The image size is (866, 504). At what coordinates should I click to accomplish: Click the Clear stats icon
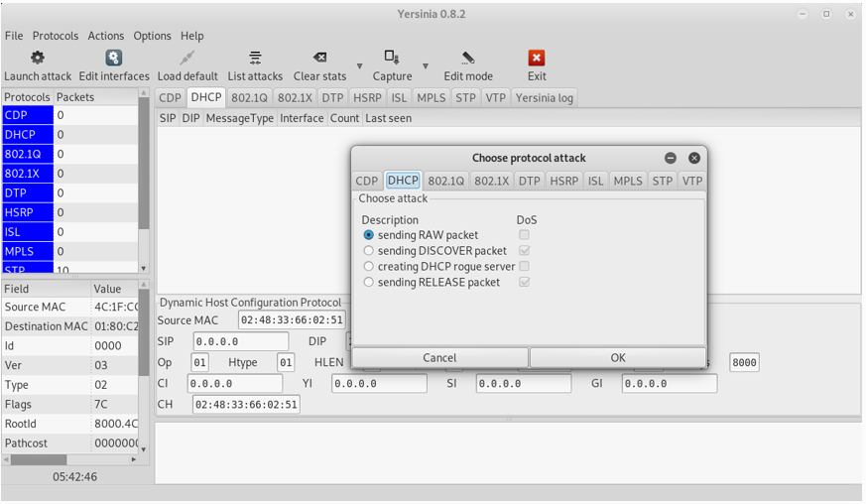319,58
